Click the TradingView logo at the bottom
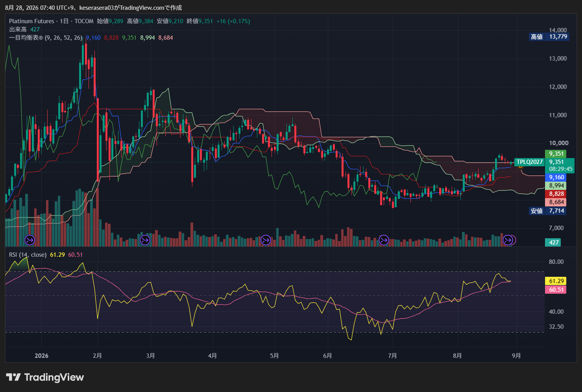The height and width of the screenshot is (392, 582). tap(45, 377)
